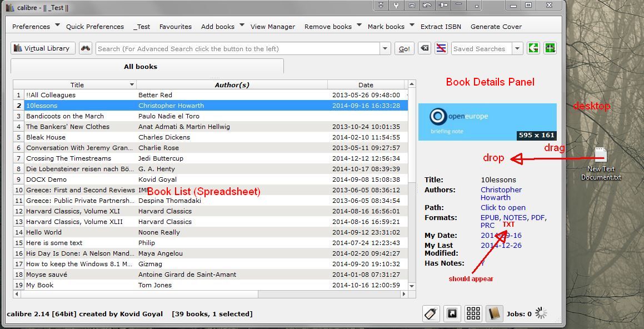Viewport: 644px width, 329px height.
Task: Click the horizontal scrollbar left arrow
Action: pyautogui.click(x=17, y=294)
